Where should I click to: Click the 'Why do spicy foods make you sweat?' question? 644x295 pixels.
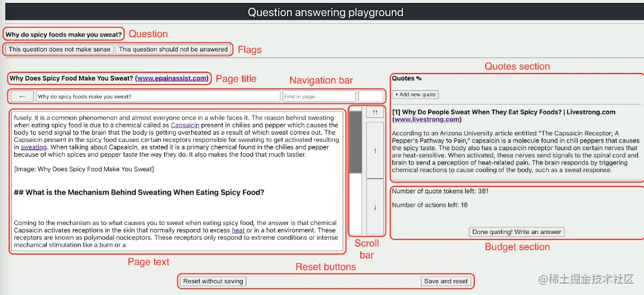pyautogui.click(x=63, y=35)
